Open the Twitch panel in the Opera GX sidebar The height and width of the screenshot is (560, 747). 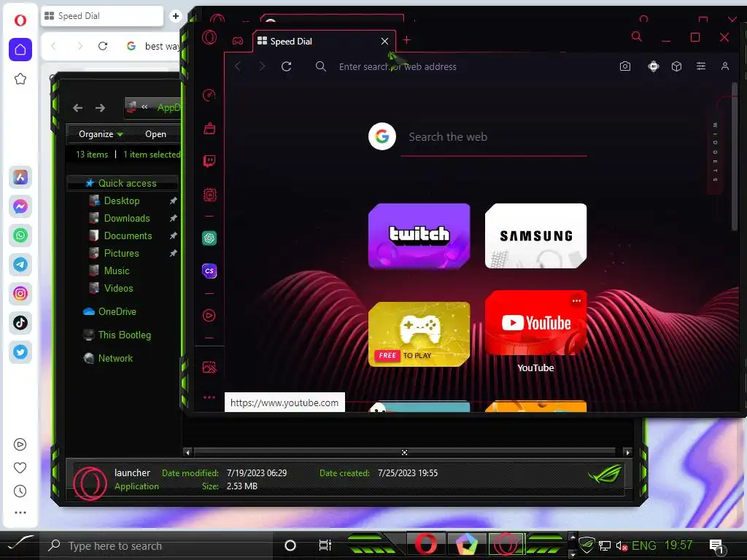pyautogui.click(x=209, y=161)
